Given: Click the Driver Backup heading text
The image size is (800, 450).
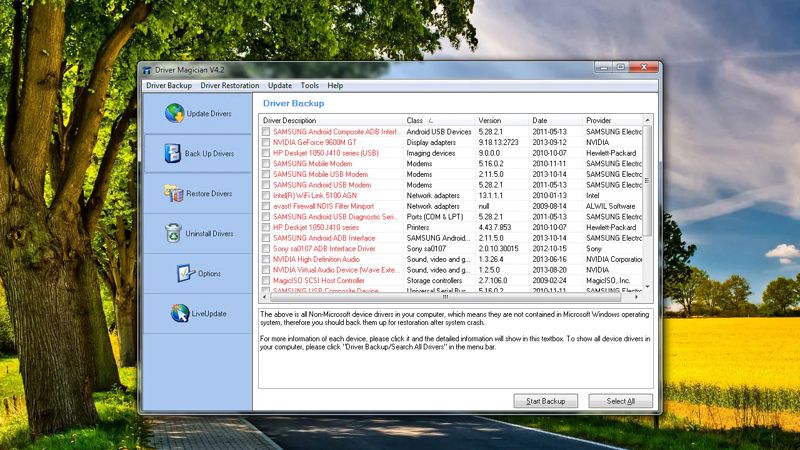Looking at the screenshot, I should [x=293, y=103].
